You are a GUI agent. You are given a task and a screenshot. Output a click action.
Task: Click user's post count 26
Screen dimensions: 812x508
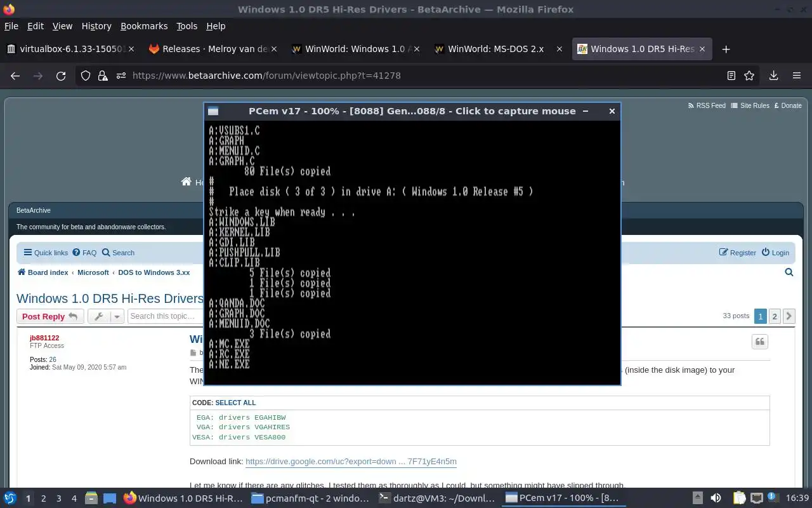(x=53, y=359)
